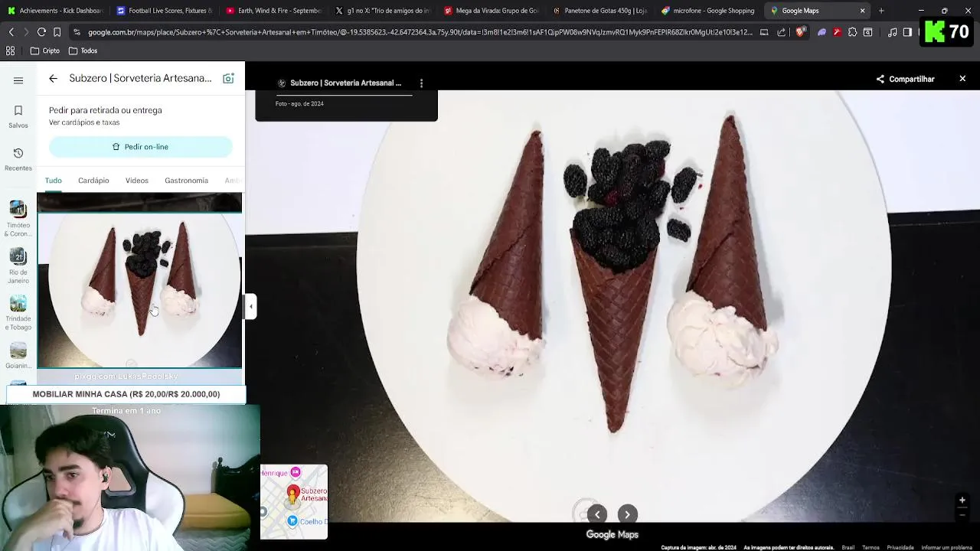Select the Cardápio tab
The width and height of the screenshot is (980, 551).
[93, 181]
